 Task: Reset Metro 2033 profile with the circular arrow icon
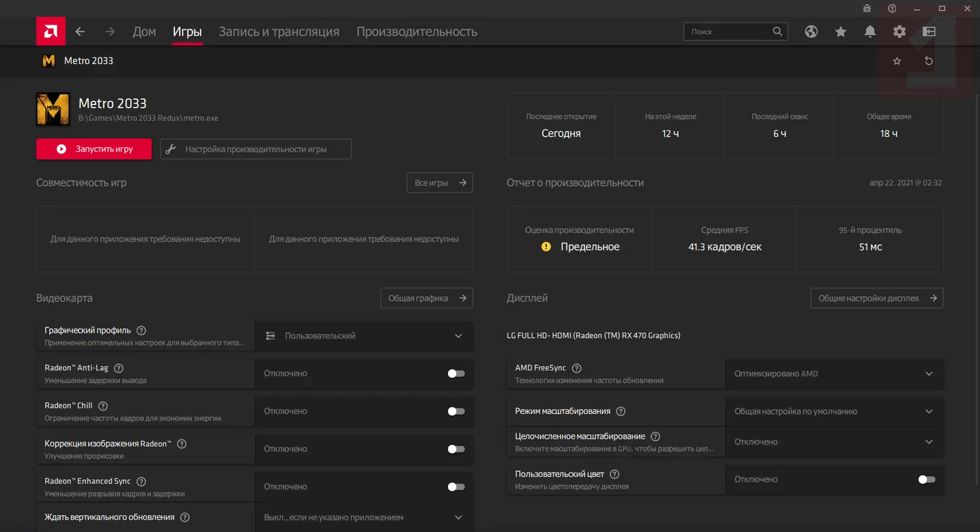pyautogui.click(x=928, y=61)
